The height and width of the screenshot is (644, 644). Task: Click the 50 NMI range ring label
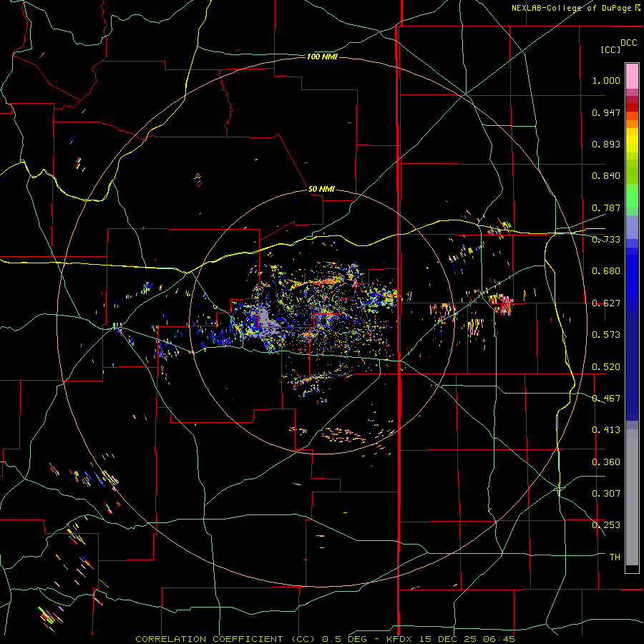[321, 189]
